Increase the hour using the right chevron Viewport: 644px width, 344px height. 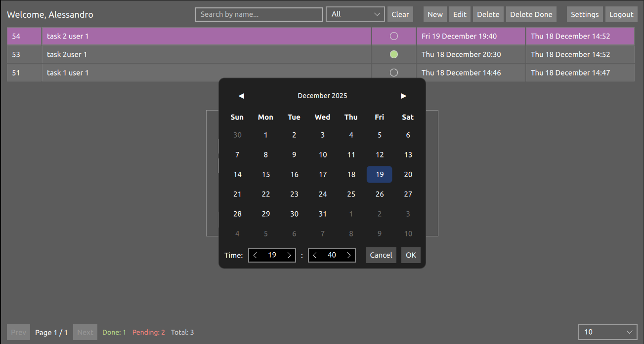click(x=289, y=255)
